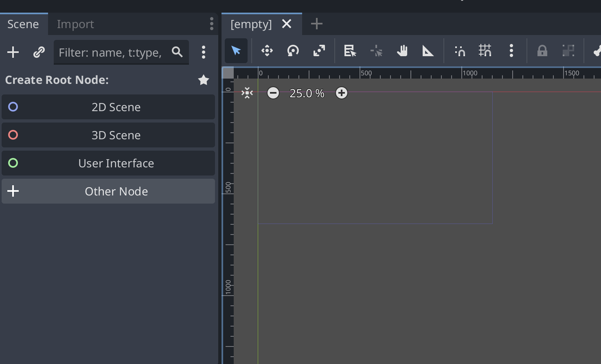The width and height of the screenshot is (601, 364).
Task: Click the lock selected node icon
Action: [x=542, y=50]
